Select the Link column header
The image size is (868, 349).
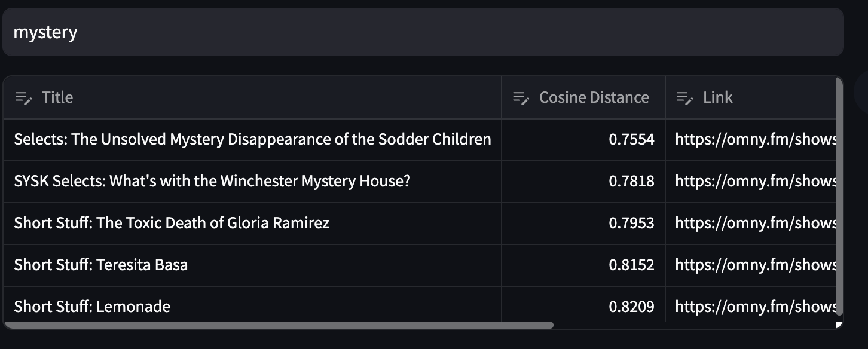point(717,97)
